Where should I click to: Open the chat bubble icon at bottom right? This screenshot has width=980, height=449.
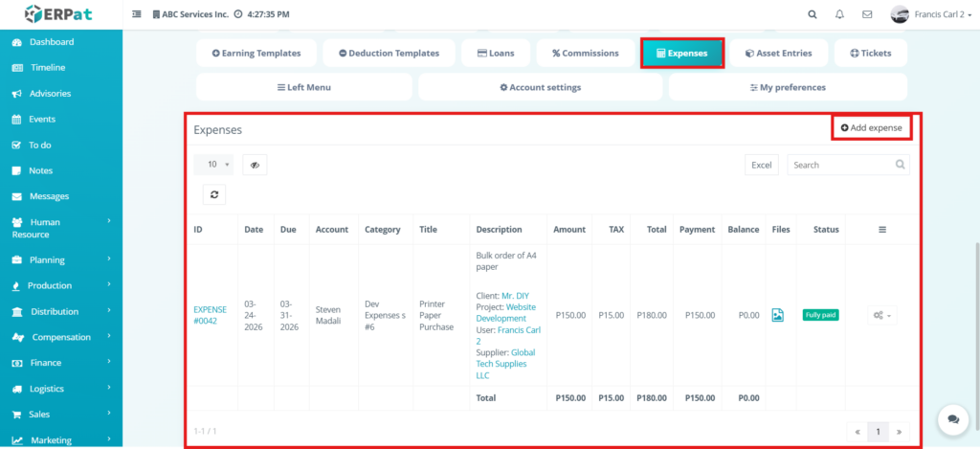pyautogui.click(x=951, y=419)
